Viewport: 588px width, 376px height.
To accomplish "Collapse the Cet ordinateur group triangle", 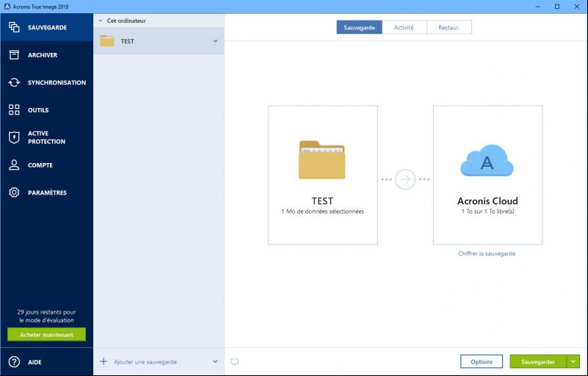I will 100,21.
